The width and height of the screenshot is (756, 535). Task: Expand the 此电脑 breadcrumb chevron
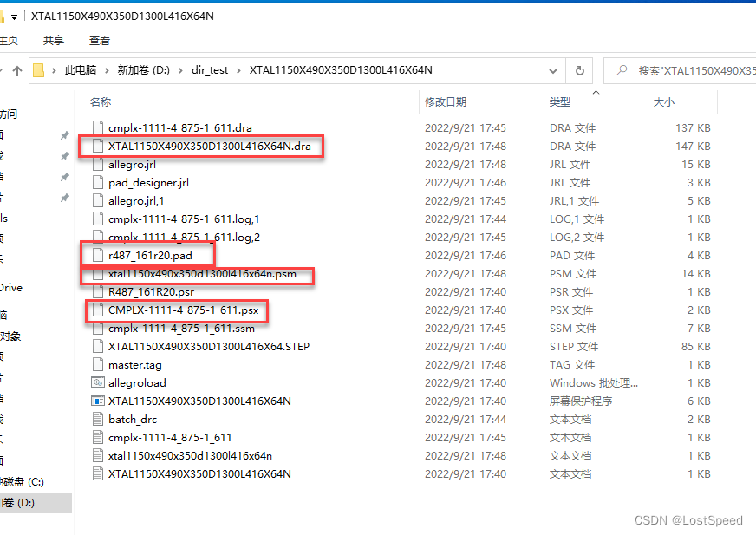coord(104,70)
